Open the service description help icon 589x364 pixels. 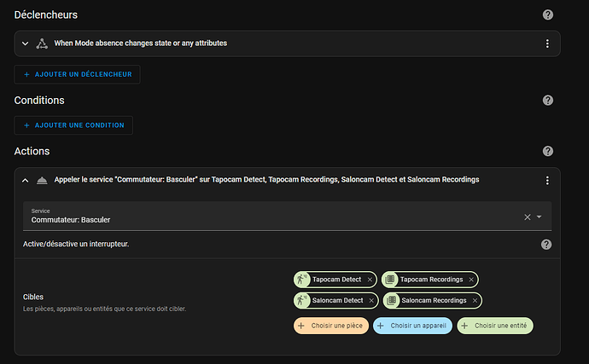coord(546,245)
